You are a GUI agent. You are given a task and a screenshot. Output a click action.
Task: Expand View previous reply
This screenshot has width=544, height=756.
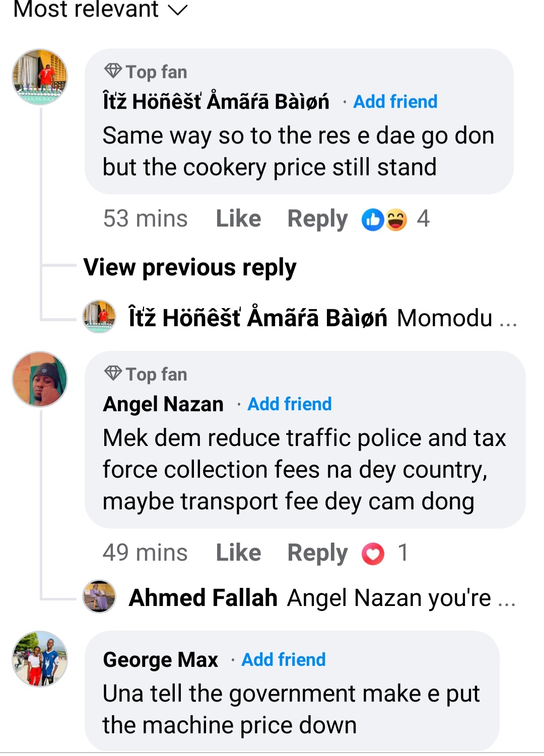click(190, 267)
